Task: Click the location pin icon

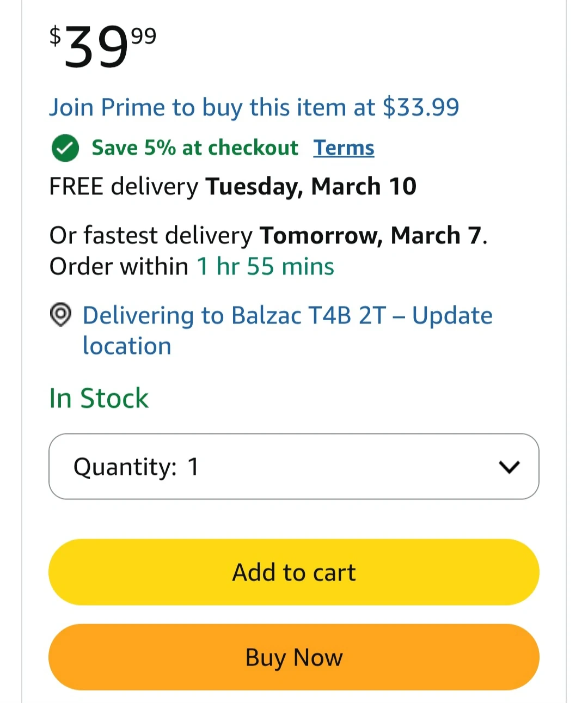Action: tap(60, 315)
